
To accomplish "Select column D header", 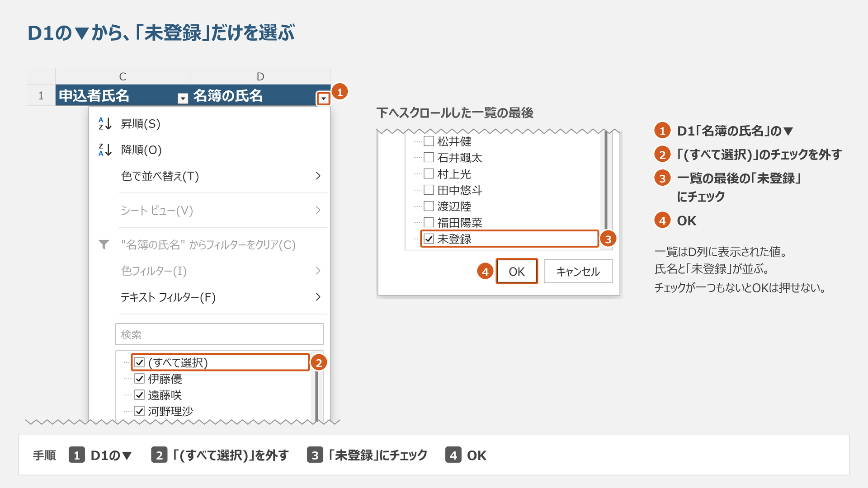I will [260, 76].
